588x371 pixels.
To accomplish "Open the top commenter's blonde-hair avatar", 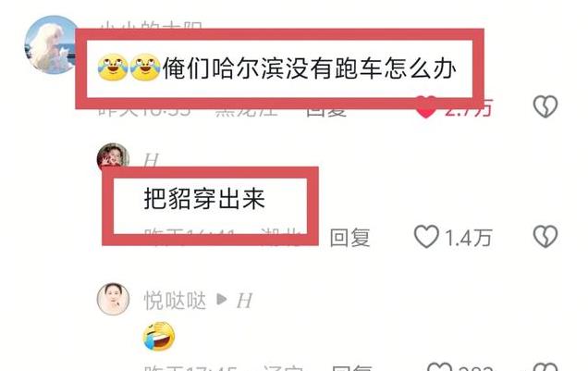I will (x=51, y=44).
